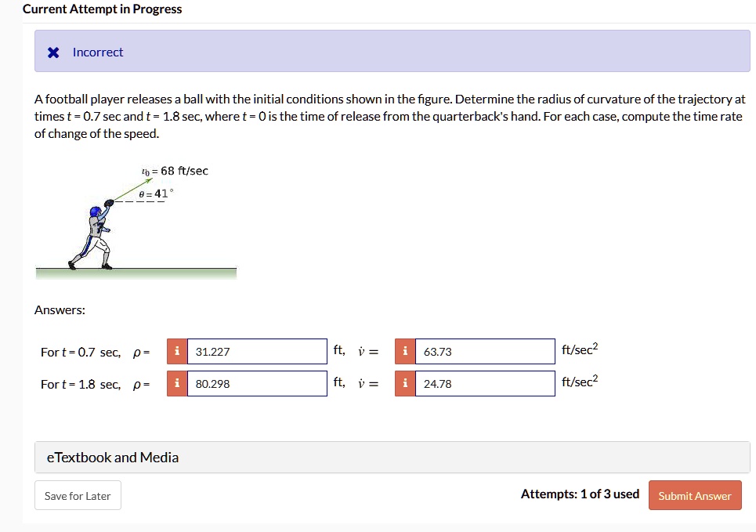Click the X icon in Incorrect banner

coord(53,52)
